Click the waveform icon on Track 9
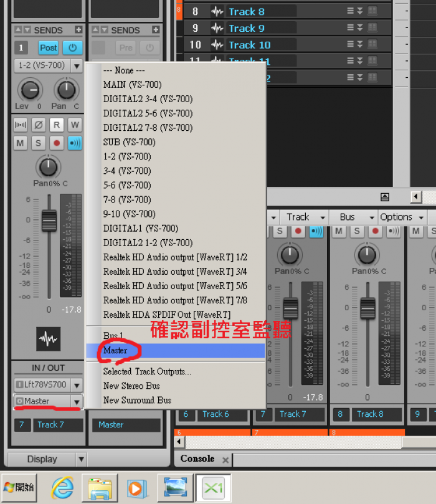436x504 pixels. coord(217,28)
